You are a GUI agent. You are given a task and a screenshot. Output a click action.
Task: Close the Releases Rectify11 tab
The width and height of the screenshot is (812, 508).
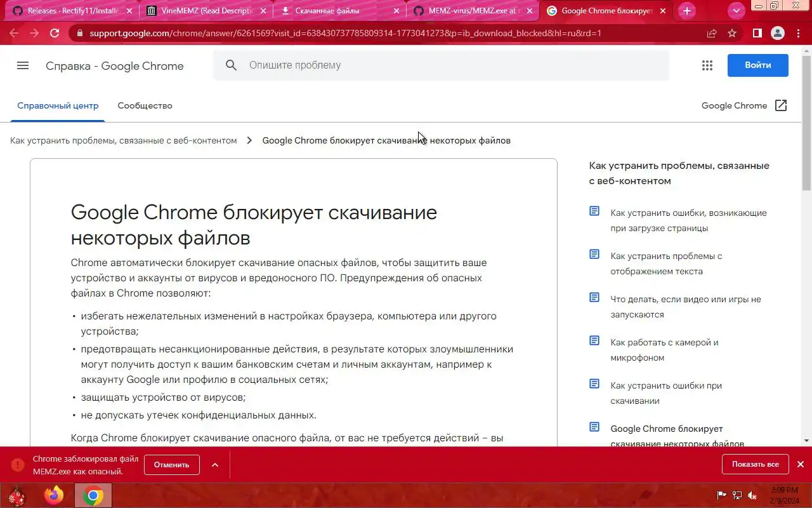(x=129, y=11)
